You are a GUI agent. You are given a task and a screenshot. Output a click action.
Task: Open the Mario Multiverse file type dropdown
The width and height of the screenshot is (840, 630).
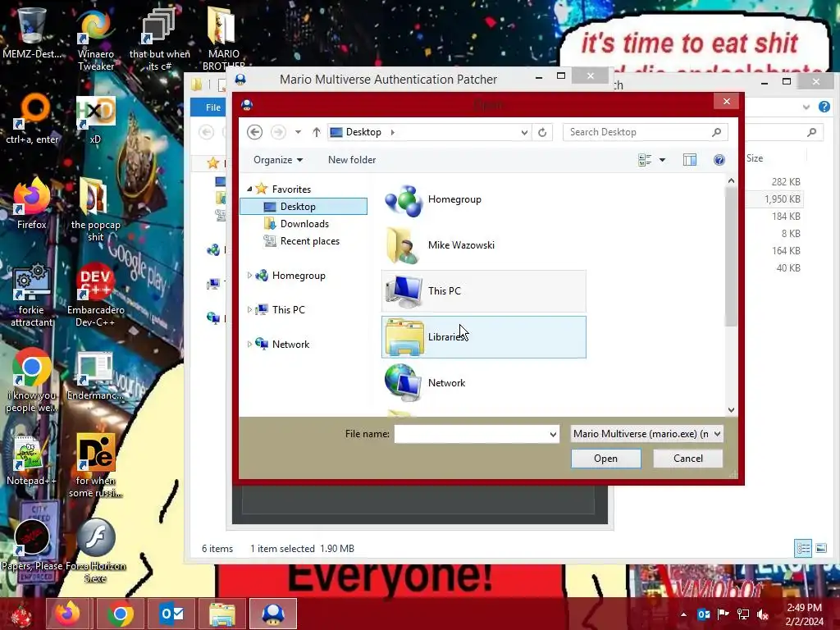tap(646, 434)
